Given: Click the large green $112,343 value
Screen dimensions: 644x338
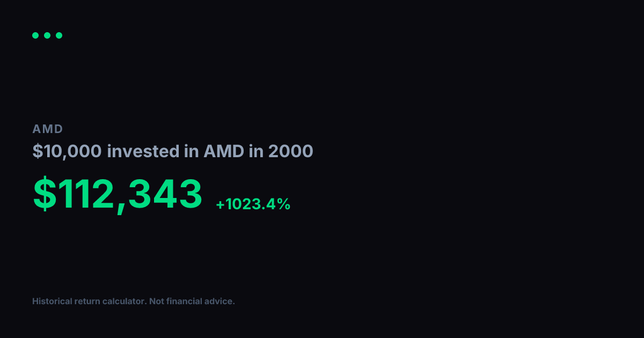Looking at the screenshot, I should (x=118, y=194).
